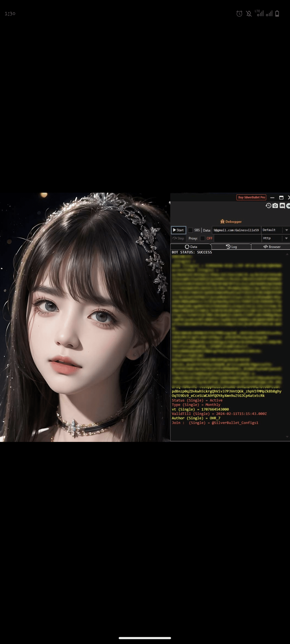Click the camera screenshot icon

[x=275, y=206]
